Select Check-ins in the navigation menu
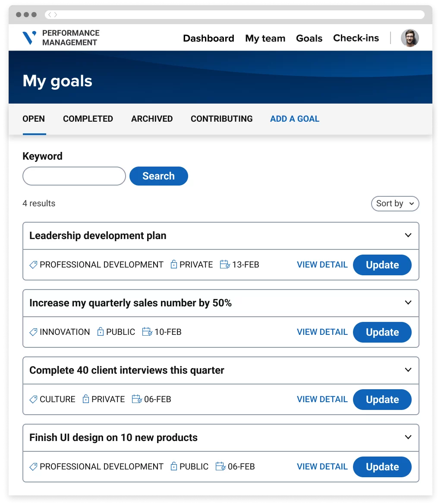This screenshot has width=441, height=504. tap(356, 38)
